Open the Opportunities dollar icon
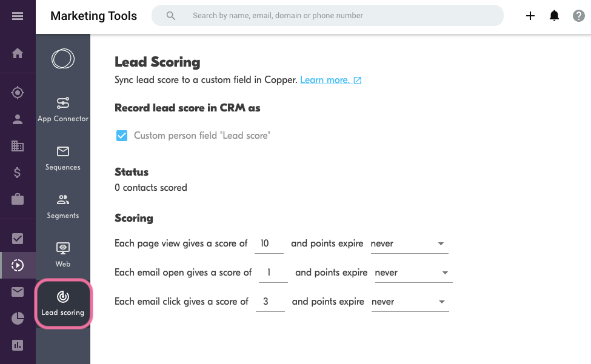This screenshot has width=591, height=364. (18, 173)
